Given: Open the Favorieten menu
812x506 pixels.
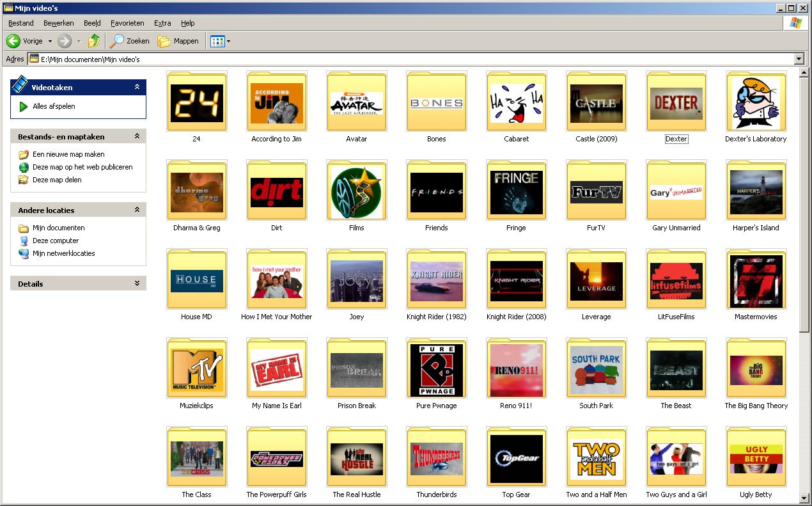Looking at the screenshot, I should pyautogui.click(x=127, y=23).
